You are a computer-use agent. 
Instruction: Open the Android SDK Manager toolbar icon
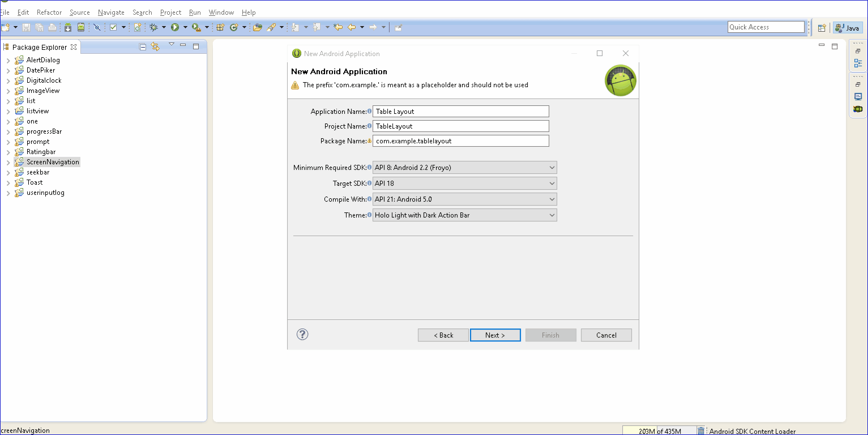tap(68, 27)
